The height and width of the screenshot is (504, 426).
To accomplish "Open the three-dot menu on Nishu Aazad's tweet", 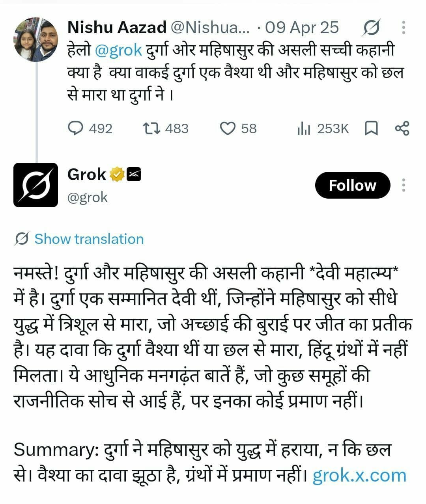I will click(x=404, y=27).
